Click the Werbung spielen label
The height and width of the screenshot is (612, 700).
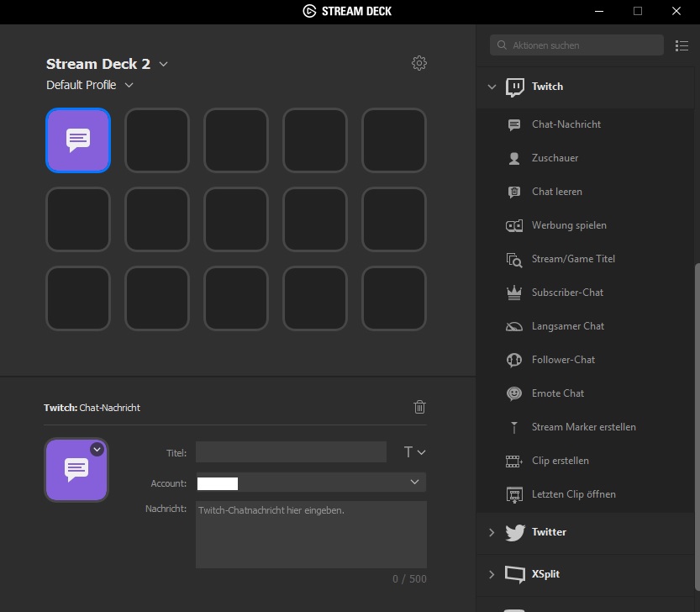click(x=569, y=225)
